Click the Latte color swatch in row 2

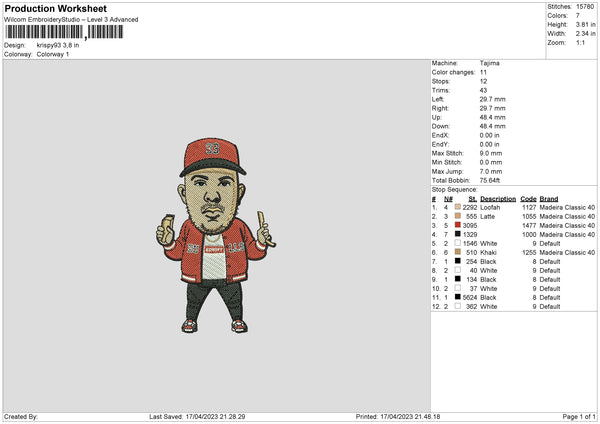[x=458, y=216]
